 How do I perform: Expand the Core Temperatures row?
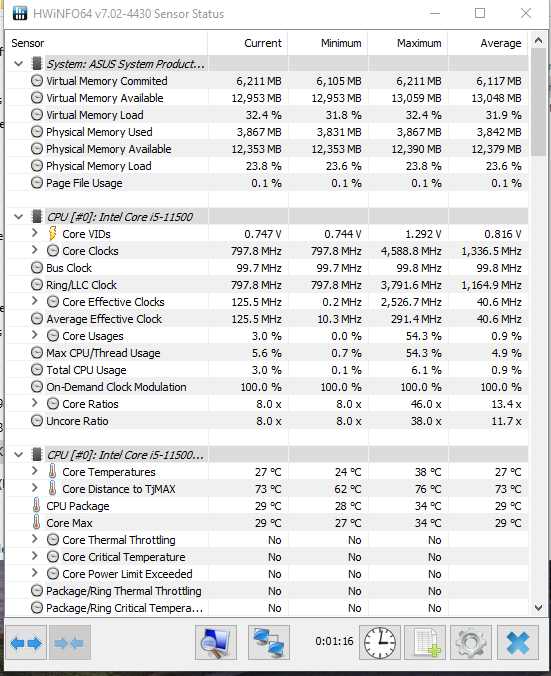pos(35,471)
